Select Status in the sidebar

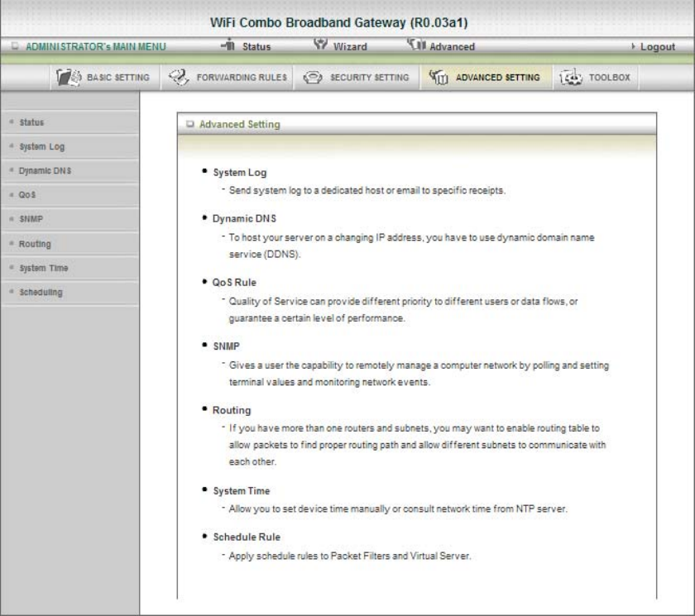click(x=69, y=122)
